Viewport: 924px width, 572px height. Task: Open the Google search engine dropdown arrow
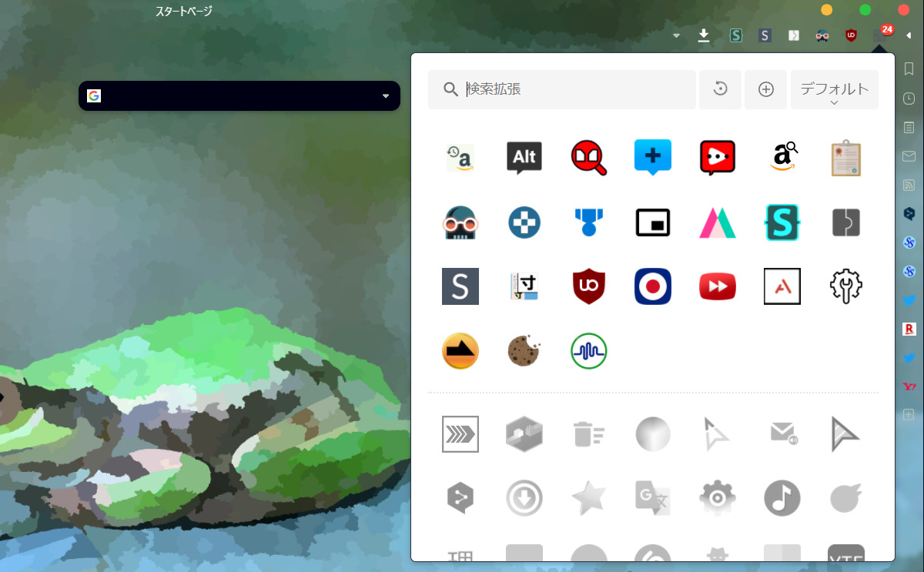tap(386, 96)
